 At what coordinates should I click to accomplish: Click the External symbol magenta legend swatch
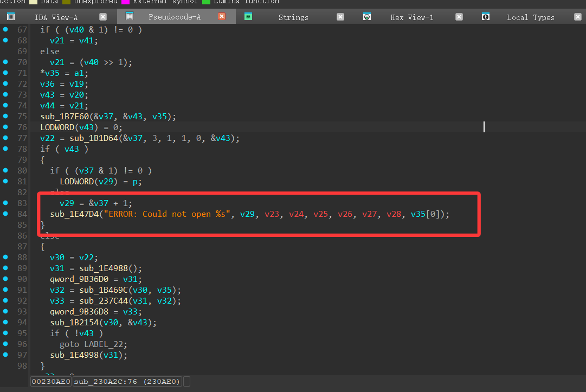click(x=126, y=2)
